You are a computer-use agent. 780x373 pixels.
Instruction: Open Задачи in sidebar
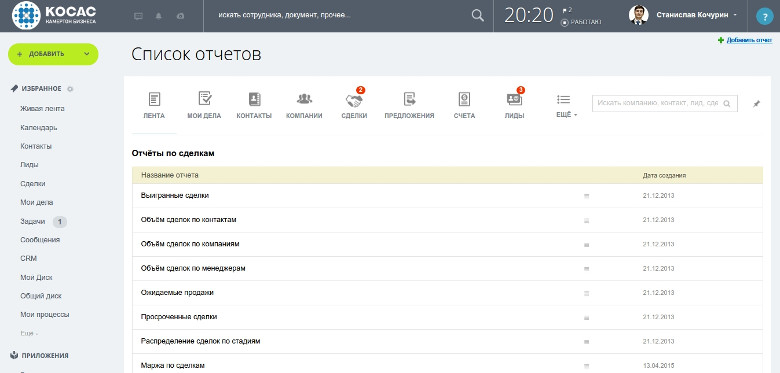click(x=33, y=221)
